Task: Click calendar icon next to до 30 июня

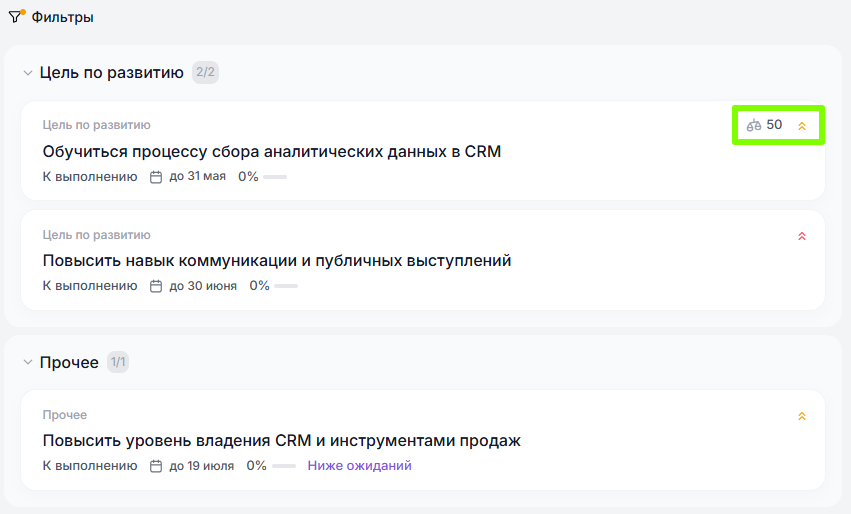Action: [156, 286]
